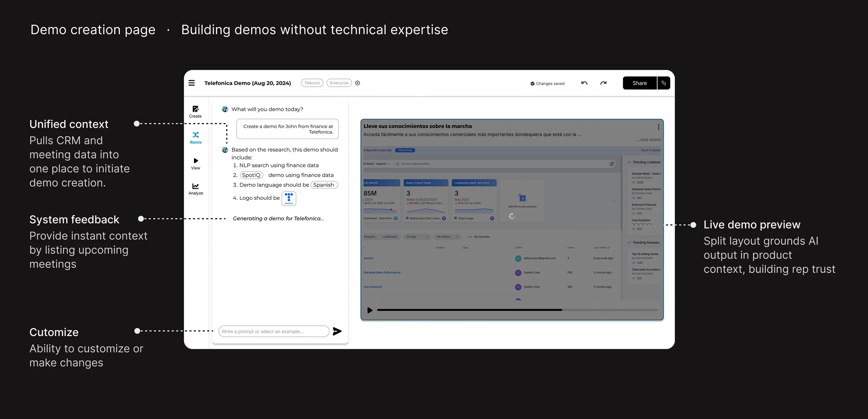Viewport: 868px width, 419px height.
Task: Click in the prompt input field
Action: [x=274, y=331]
